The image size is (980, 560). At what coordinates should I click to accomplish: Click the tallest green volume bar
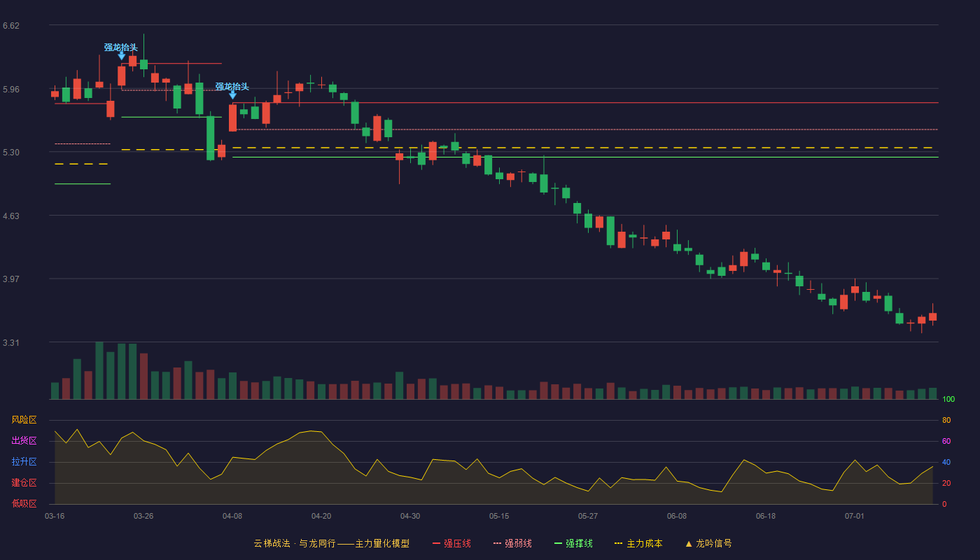(x=99, y=370)
